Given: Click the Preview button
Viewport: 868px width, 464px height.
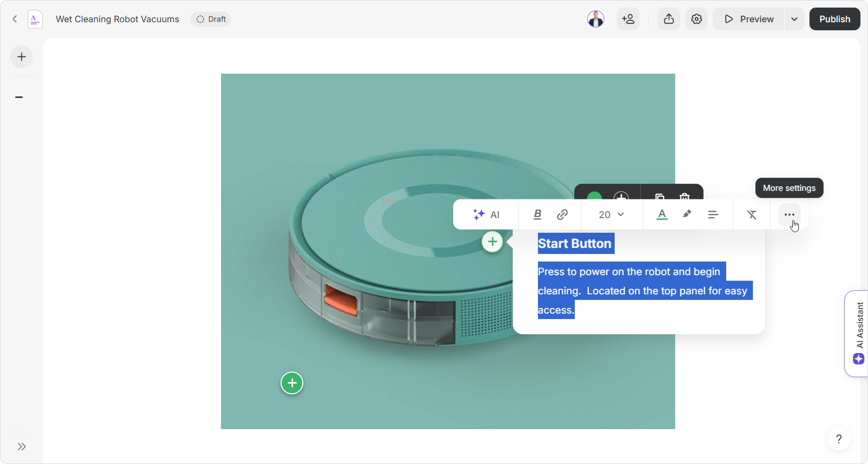Looking at the screenshot, I should tap(748, 19).
